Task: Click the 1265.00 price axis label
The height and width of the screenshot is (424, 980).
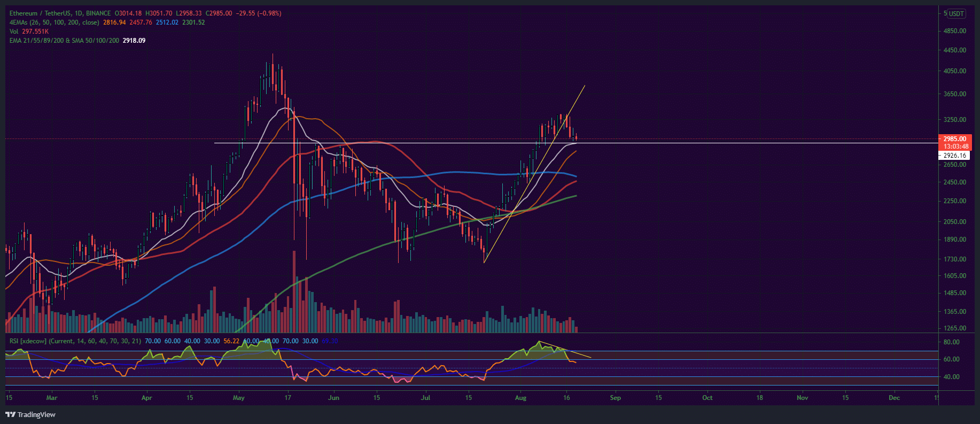Action: (955, 328)
